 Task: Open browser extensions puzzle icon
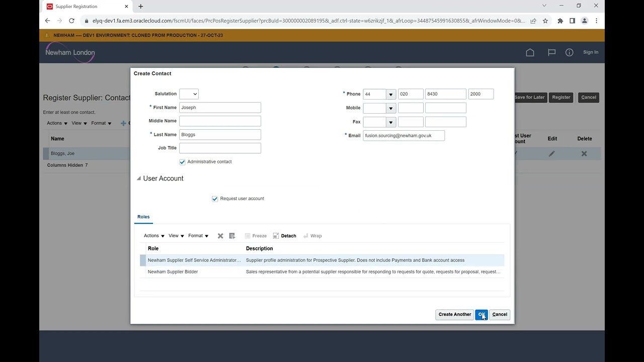point(560,21)
